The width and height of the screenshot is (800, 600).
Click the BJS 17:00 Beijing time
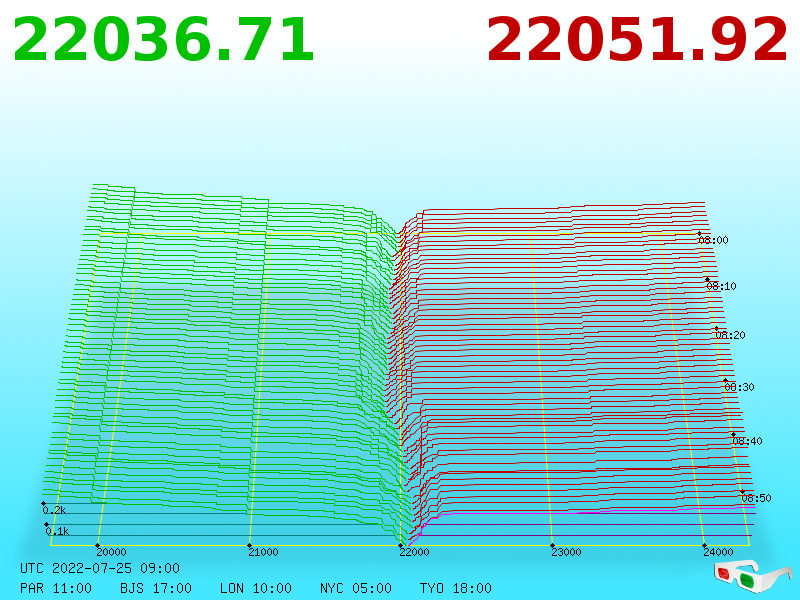(x=156, y=588)
